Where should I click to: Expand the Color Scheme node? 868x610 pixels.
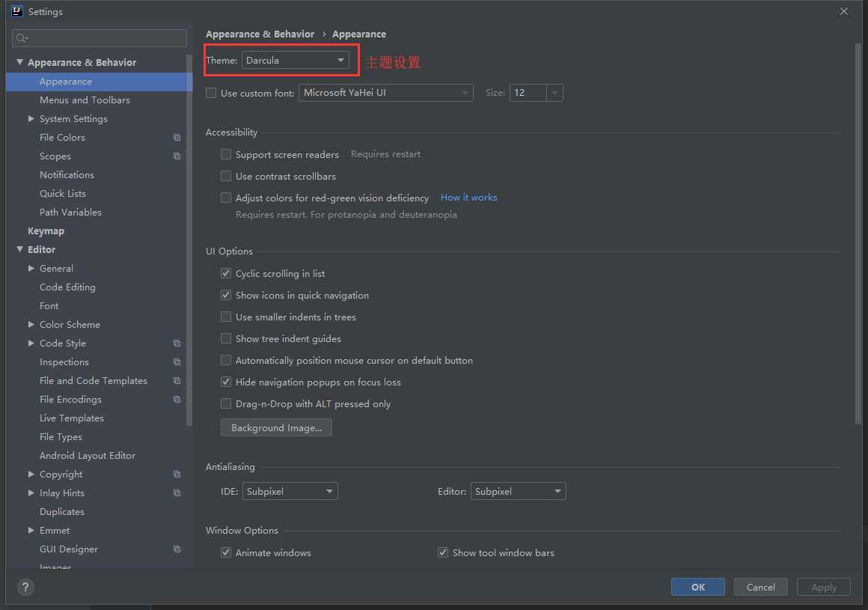coord(31,324)
